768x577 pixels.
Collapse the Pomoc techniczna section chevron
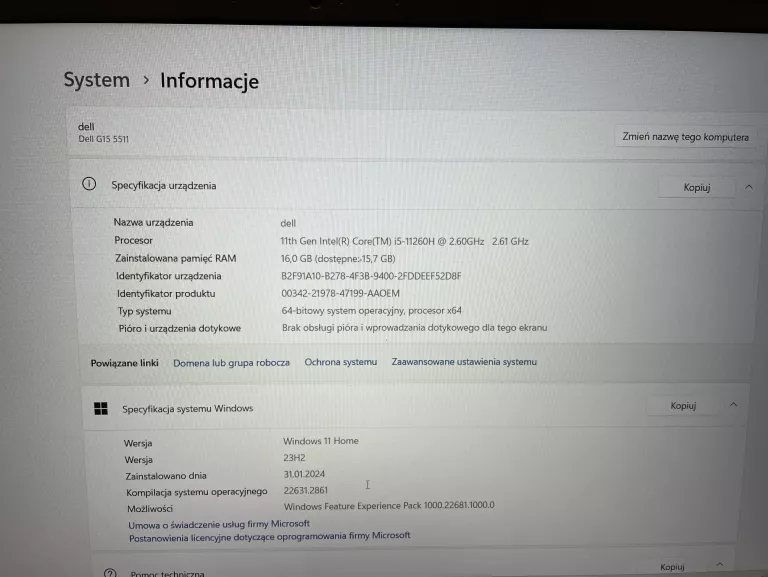[720, 564]
